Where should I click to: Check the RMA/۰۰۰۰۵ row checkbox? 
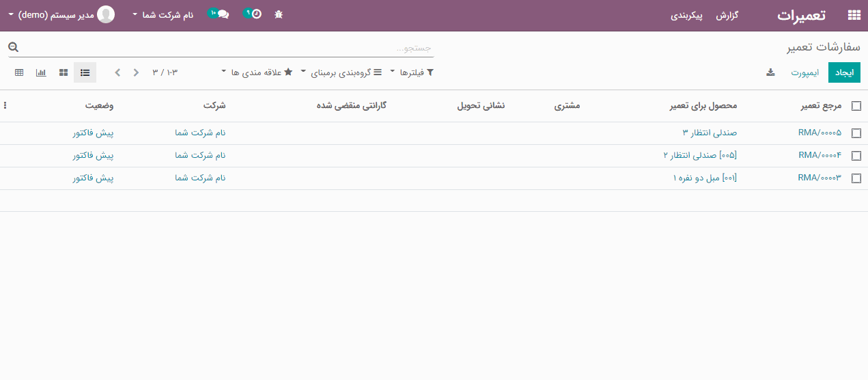856,133
